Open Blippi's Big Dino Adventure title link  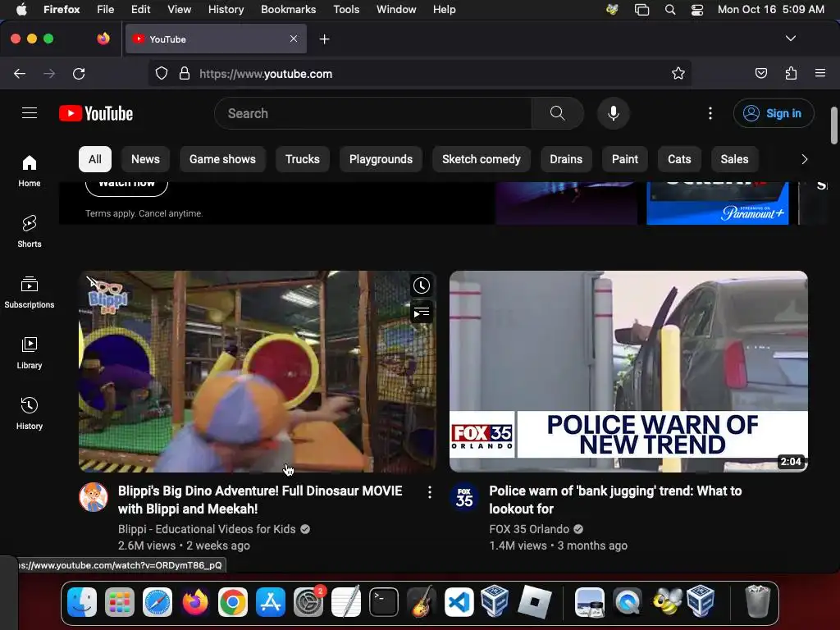260,500
